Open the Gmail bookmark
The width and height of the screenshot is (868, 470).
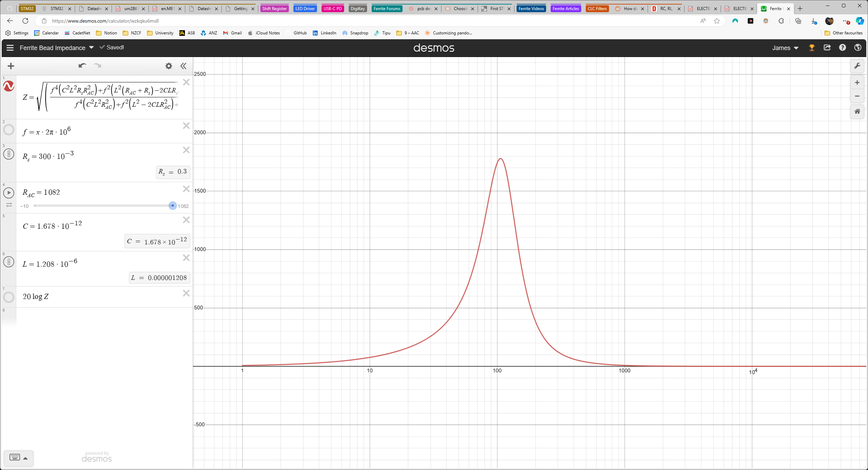tap(232, 33)
